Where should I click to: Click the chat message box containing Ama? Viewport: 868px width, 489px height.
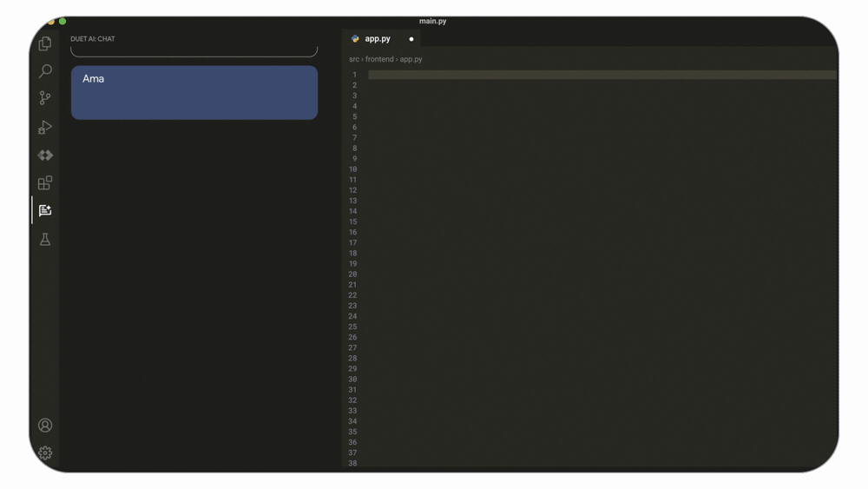pyautogui.click(x=194, y=92)
